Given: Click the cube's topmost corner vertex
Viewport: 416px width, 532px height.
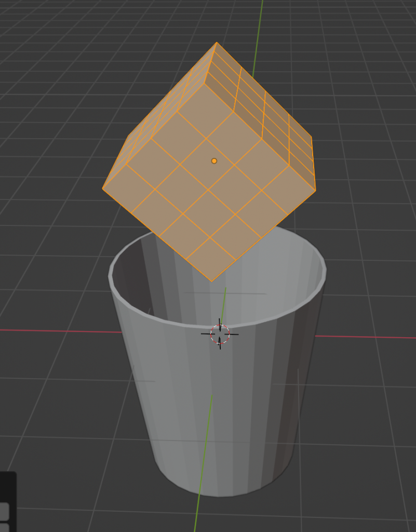Looking at the screenshot, I should pyautogui.click(x=217, y=43).
